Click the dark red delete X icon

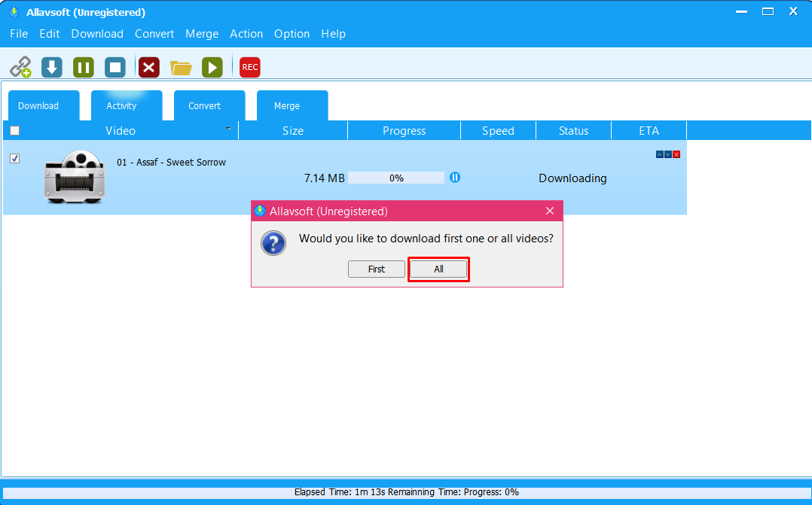149,67
